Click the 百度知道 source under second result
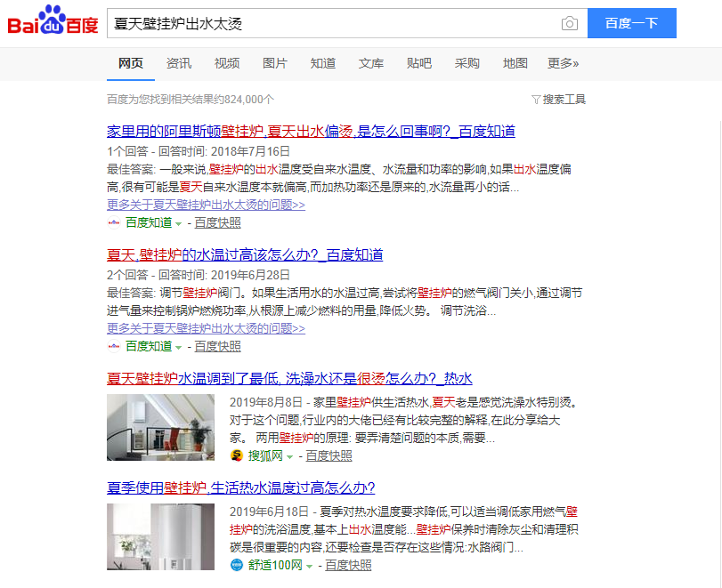The image size is (722, 588). pos(149,346)
